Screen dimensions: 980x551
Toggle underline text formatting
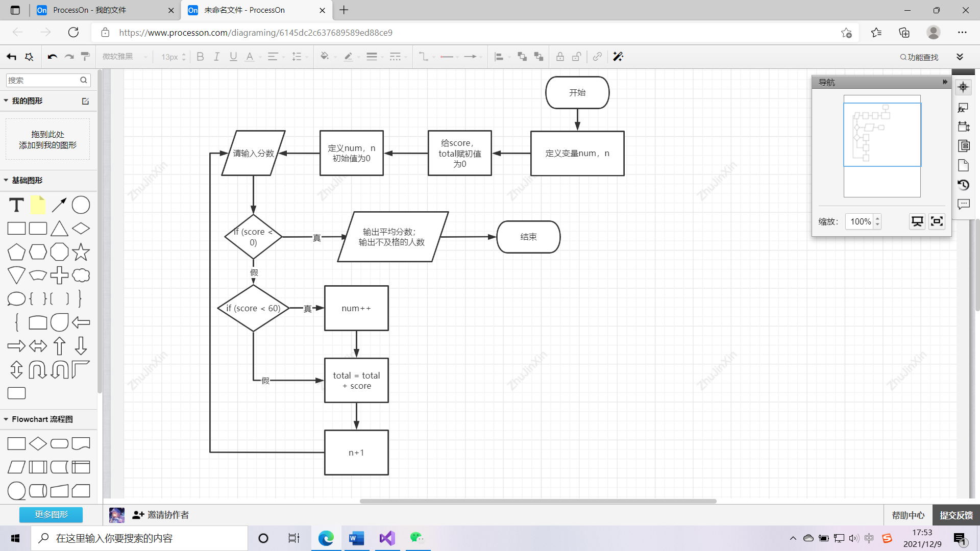click(x=233, y=57)
